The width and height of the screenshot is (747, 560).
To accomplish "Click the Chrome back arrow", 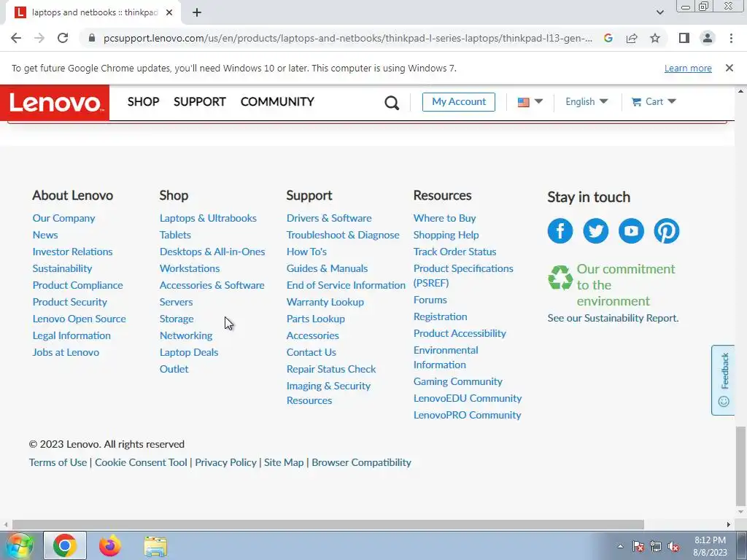I will [16, 38].
